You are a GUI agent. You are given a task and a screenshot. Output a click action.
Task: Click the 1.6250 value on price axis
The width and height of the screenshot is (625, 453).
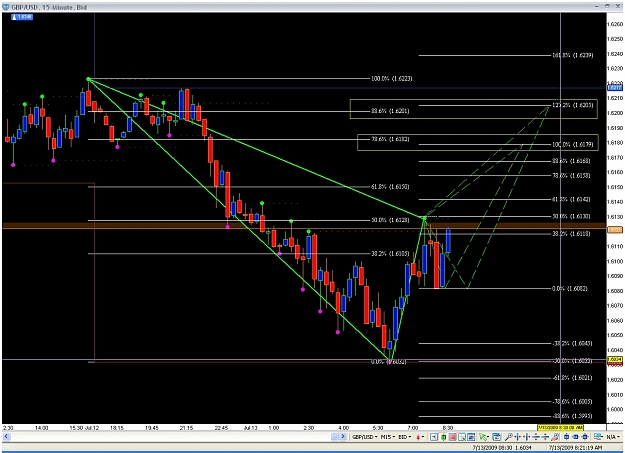614,39
